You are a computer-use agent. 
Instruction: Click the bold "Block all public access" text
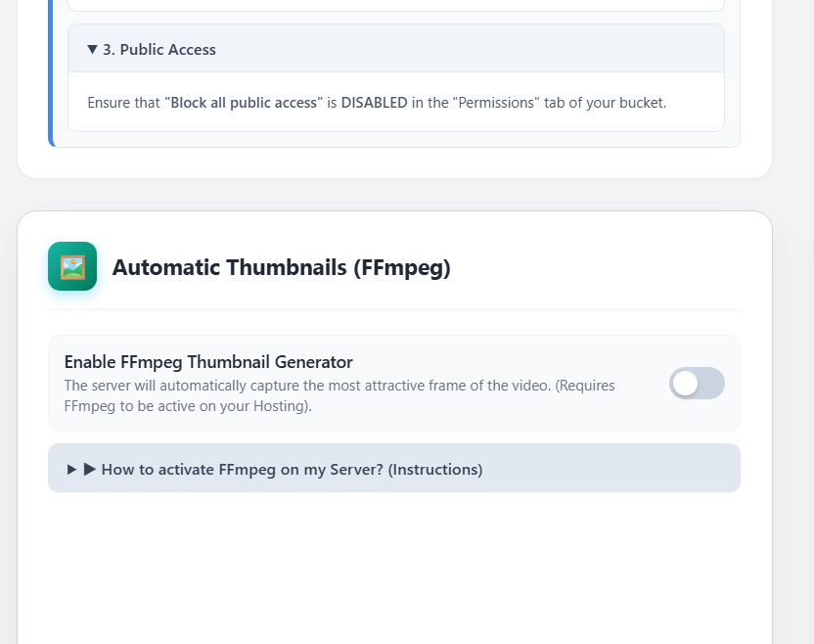coord(244,103)
